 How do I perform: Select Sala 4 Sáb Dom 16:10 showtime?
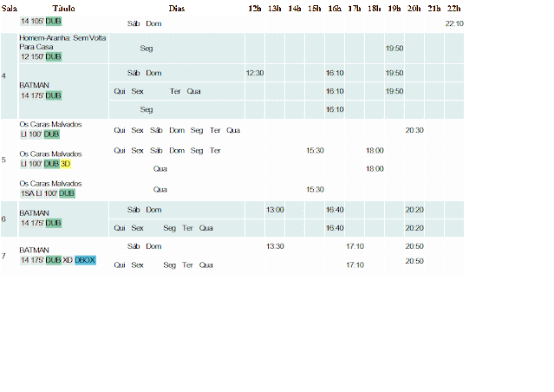point(335,73)
